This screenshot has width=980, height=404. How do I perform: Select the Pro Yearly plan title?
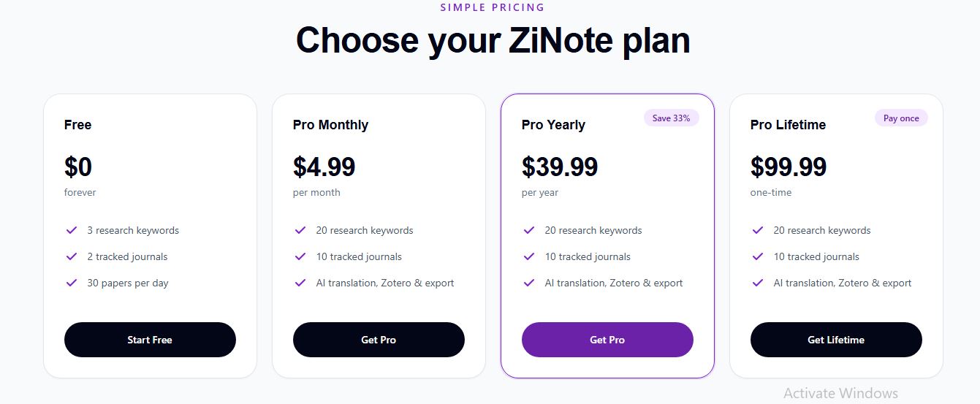pyautogui.click(x=553, y=125)
